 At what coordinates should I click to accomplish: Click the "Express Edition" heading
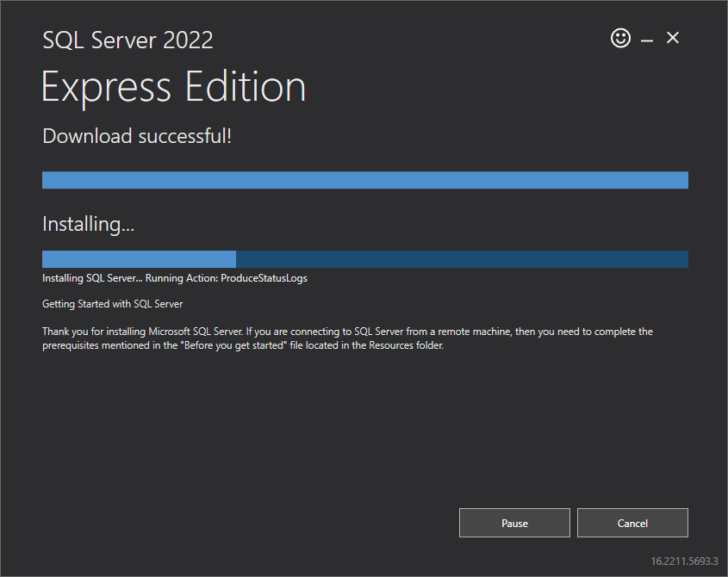(x=174, y=87)
